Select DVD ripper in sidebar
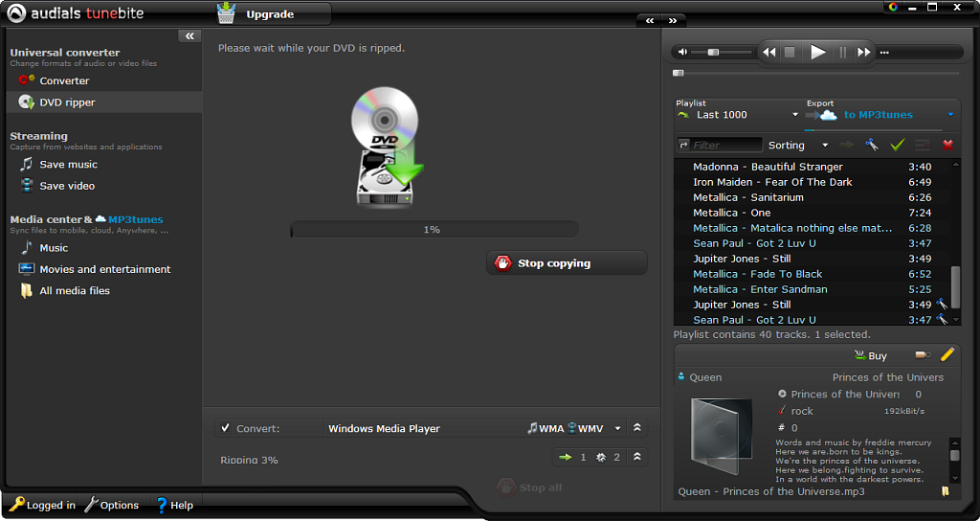The image size is (980, 521). [103, 102]
